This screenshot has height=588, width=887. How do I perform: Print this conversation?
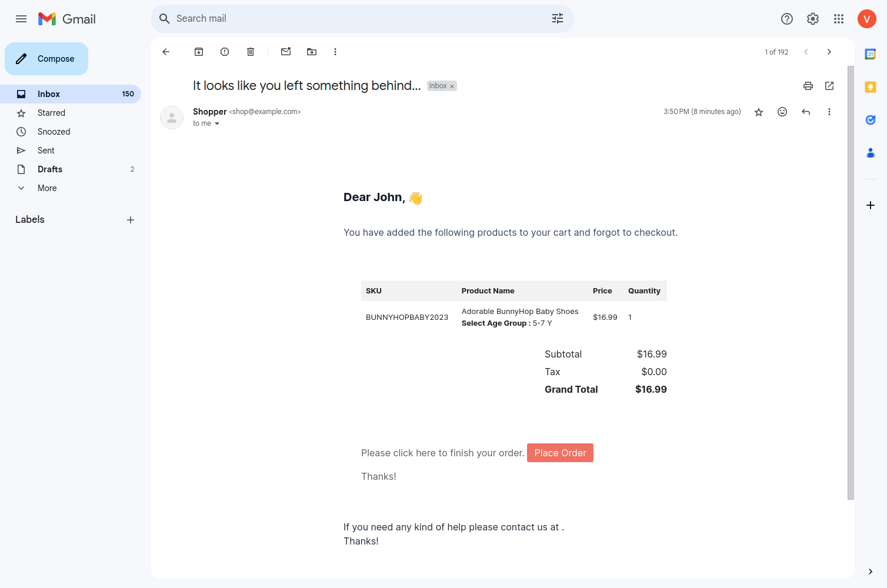(x=808, y=86)
